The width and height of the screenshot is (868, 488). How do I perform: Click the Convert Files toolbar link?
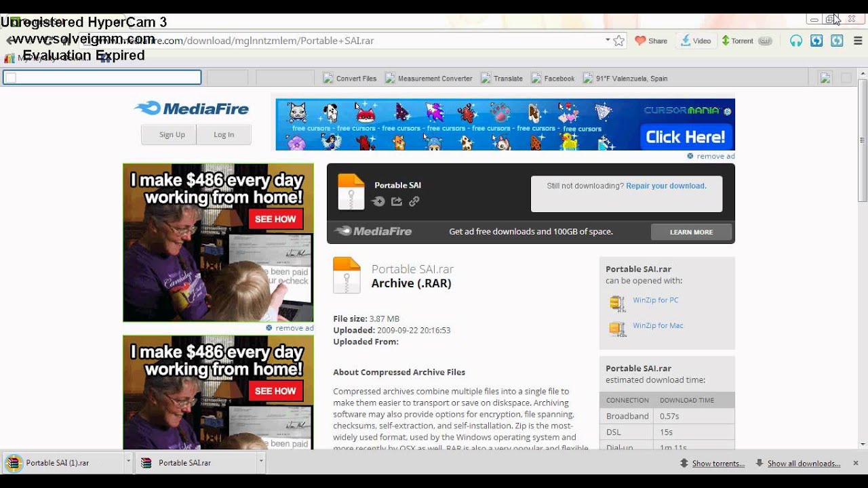pyautogui.click(x=350, y=79)
